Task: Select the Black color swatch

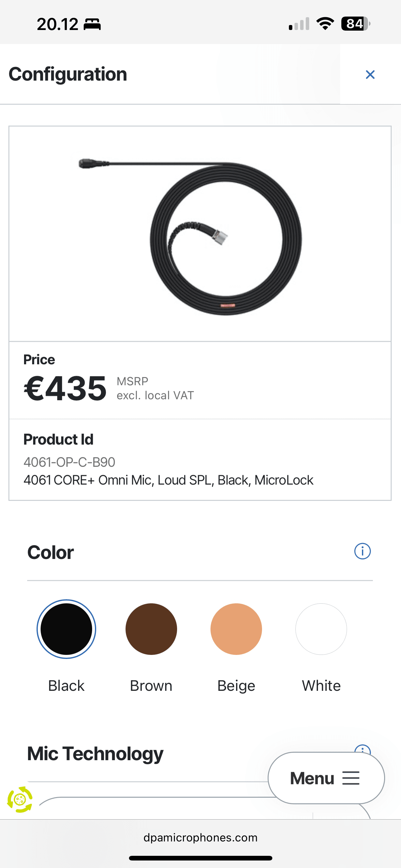Action: (66, 629)
